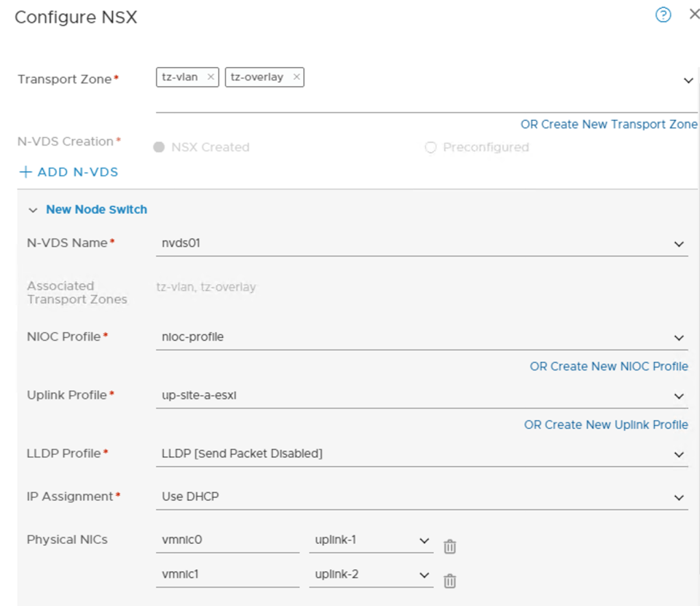700x606 pixels.
Task: Open help via the question mark icon
Action: click(x=662, y=14)
